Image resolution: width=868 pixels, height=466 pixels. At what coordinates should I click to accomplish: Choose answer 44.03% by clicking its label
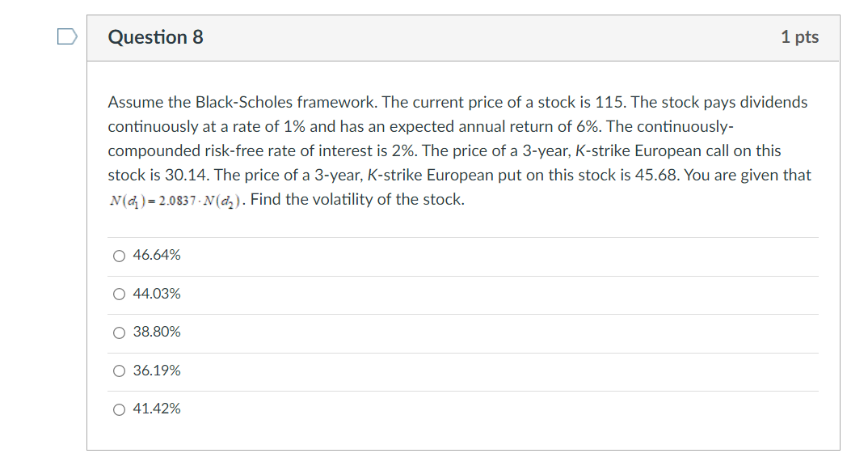click(156, 294)
